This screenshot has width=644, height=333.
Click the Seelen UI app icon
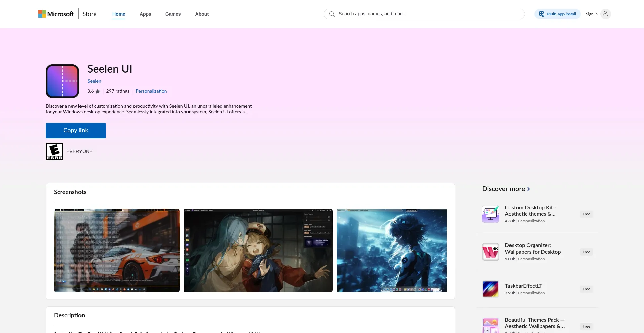click(62, 81)
